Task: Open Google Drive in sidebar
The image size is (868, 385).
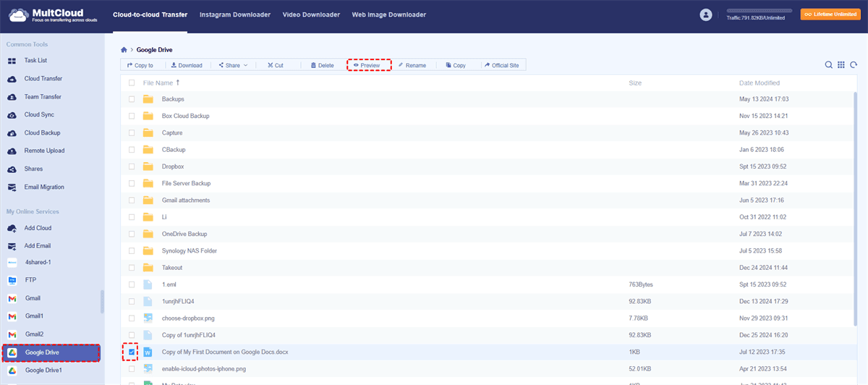Action: 42,352
